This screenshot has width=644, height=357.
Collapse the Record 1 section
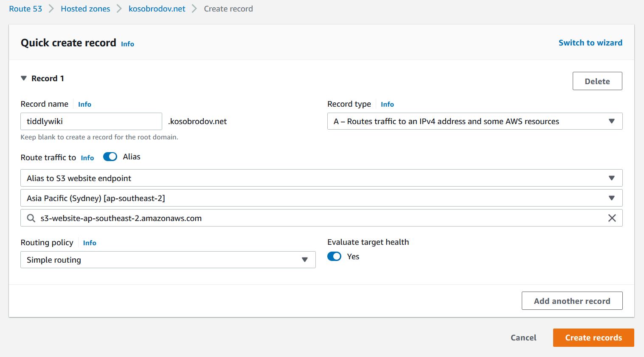(24, 78)
